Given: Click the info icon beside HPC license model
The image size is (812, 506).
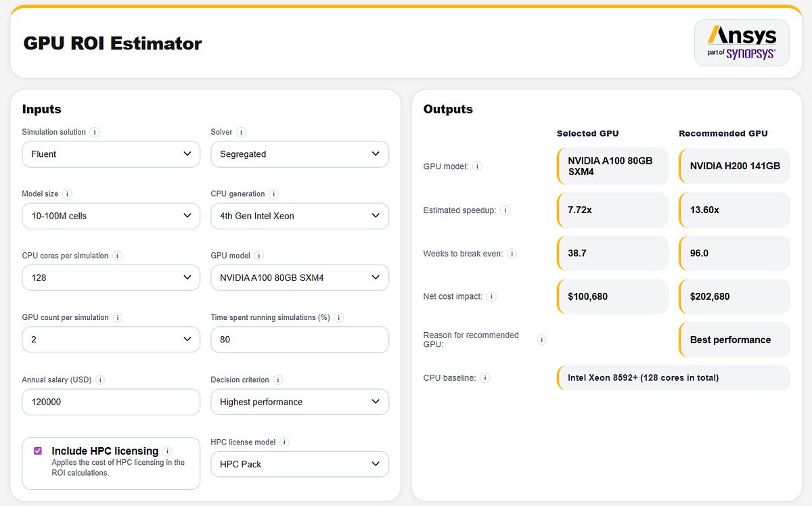Looking at the screenshot, I should coord(285,442).
